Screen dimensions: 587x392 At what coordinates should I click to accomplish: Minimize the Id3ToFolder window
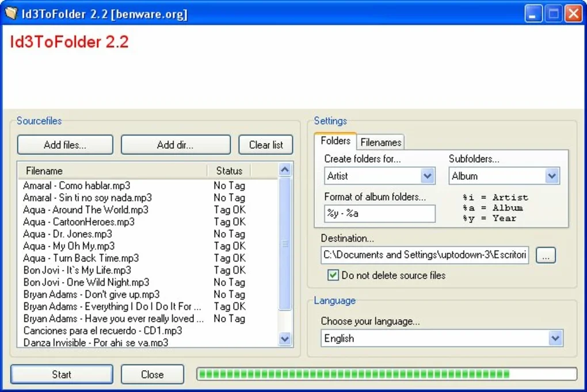pyautogui.click(x=533, y=14)
